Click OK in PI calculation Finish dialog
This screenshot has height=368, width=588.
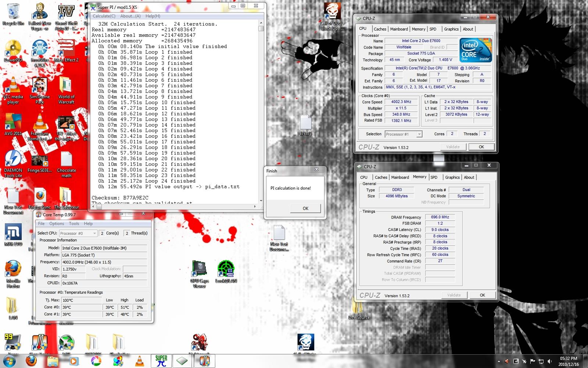point(305,208)
